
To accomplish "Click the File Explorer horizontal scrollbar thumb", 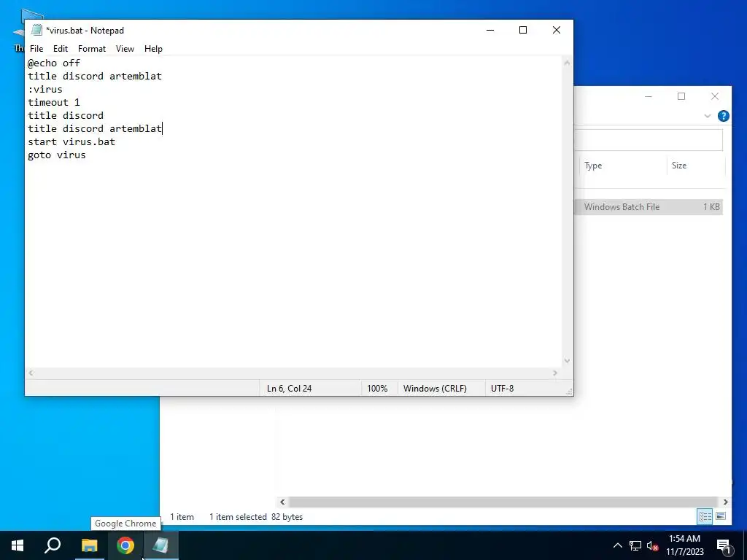I will point(503,502).
